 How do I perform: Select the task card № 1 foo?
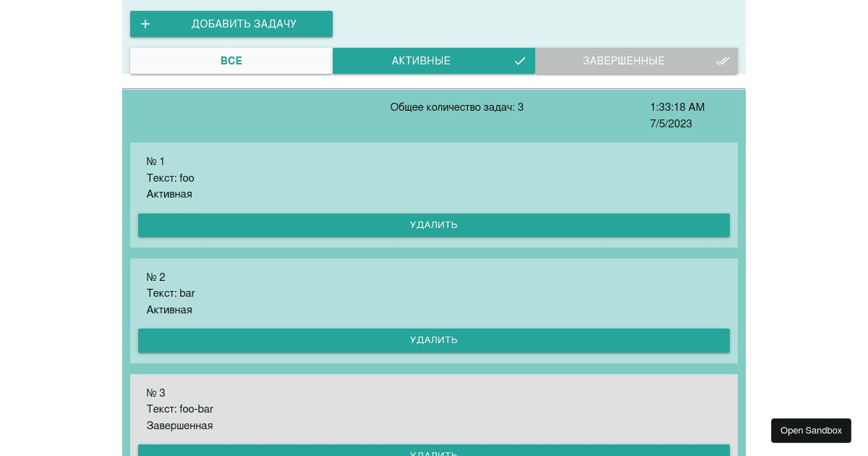coord(434,195)
